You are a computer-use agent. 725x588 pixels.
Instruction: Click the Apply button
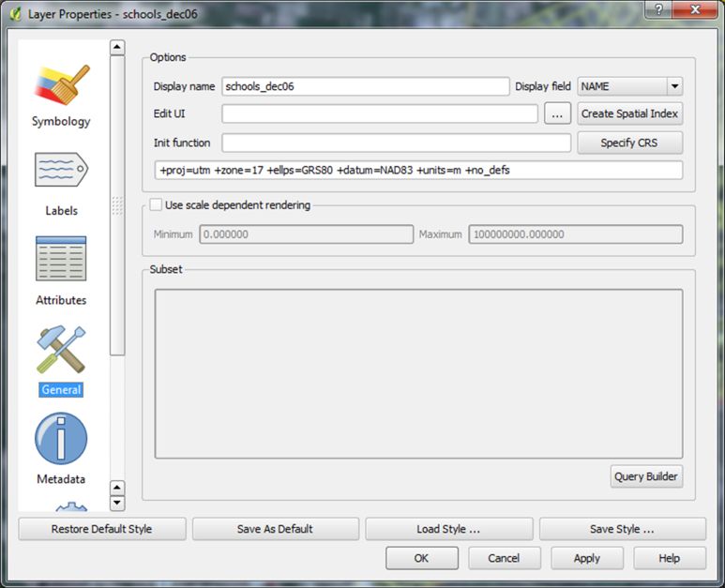coord(587,558)
